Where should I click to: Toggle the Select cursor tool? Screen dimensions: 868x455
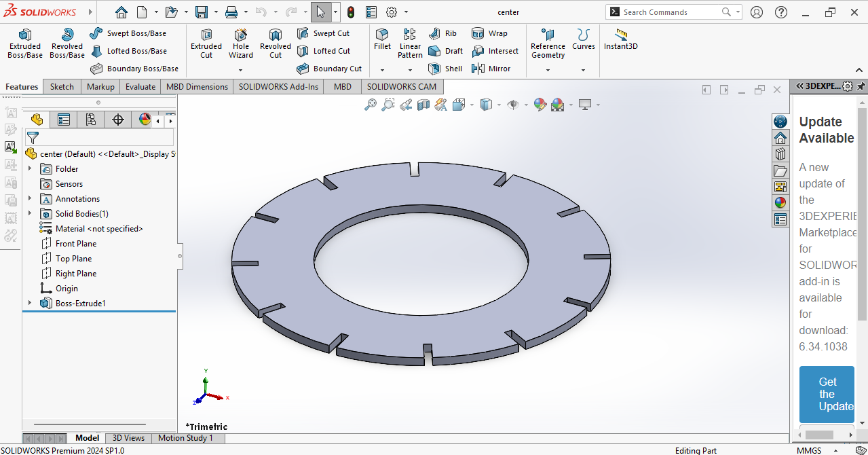pos(321,12)
